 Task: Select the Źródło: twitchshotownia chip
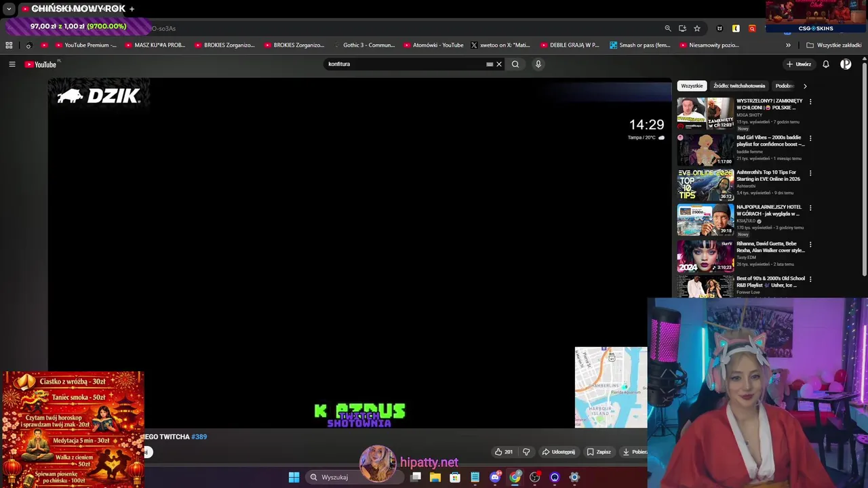(739, 86)
